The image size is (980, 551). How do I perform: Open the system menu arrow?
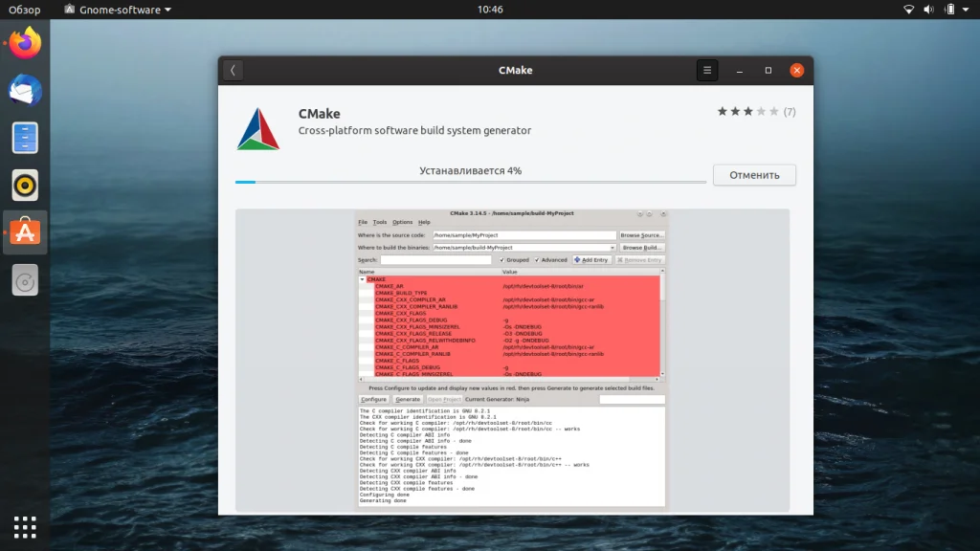click(966, 10)
